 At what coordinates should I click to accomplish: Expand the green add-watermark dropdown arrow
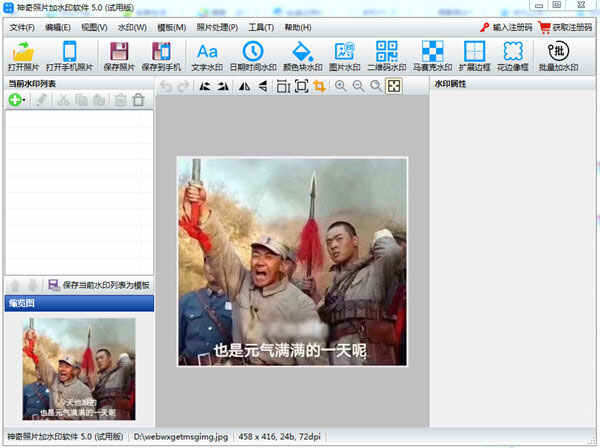pos(25,100)
